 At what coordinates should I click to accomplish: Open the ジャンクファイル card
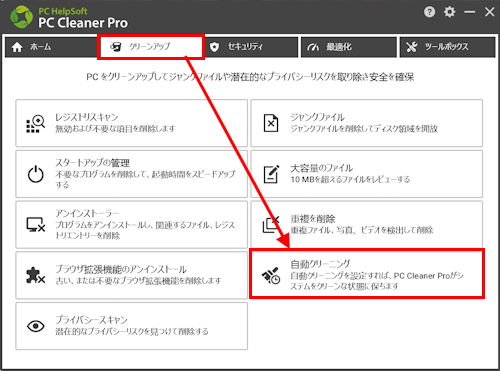pyautogui.click(x=367, y=123)
